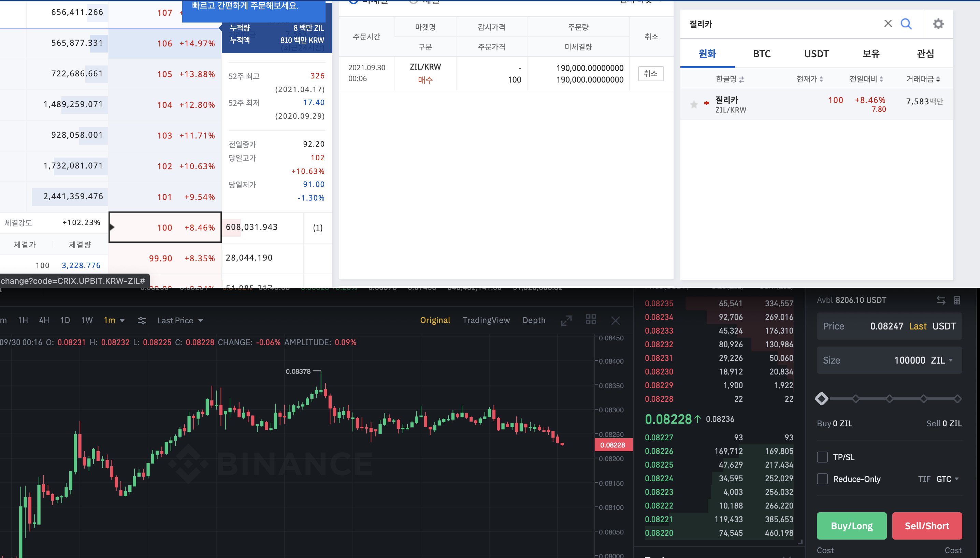Image resolution: width=980 pixels, height=558 pixels.
Task: Open settings gear in coin list
Action: [938, 24]
